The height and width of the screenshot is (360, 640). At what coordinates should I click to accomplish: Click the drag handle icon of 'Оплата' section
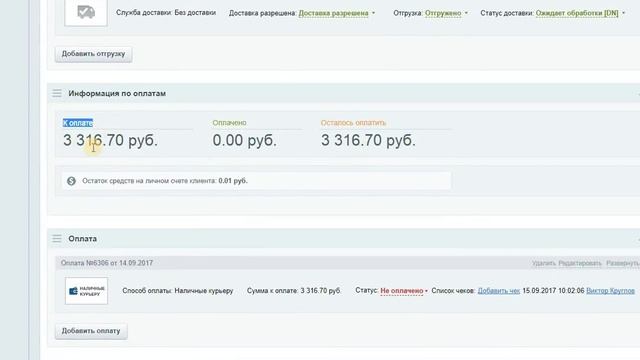pyautogui.click(x=57, y=239)
